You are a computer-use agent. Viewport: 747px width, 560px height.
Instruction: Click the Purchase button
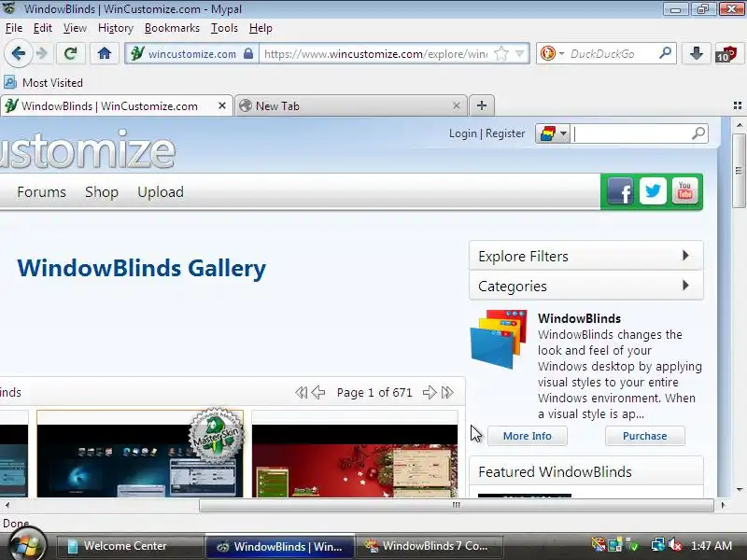click(x=644, y=436)
